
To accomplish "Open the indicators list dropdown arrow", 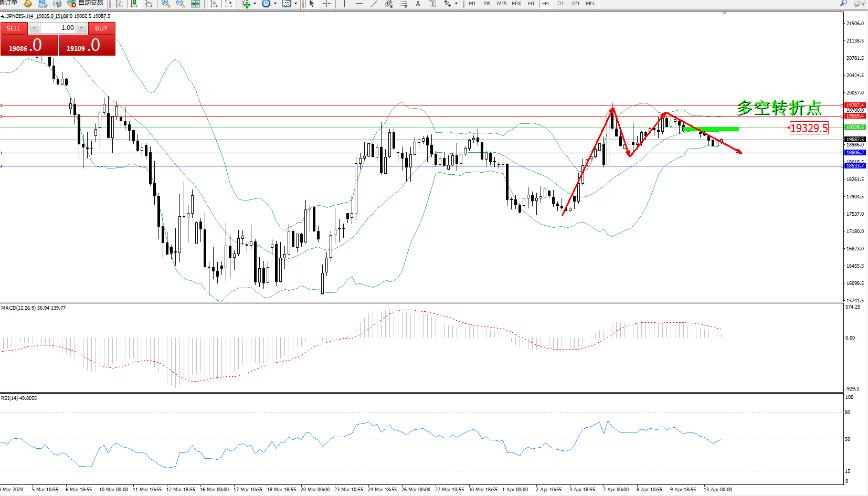I will pyautogui.click(x=255, y=4).
